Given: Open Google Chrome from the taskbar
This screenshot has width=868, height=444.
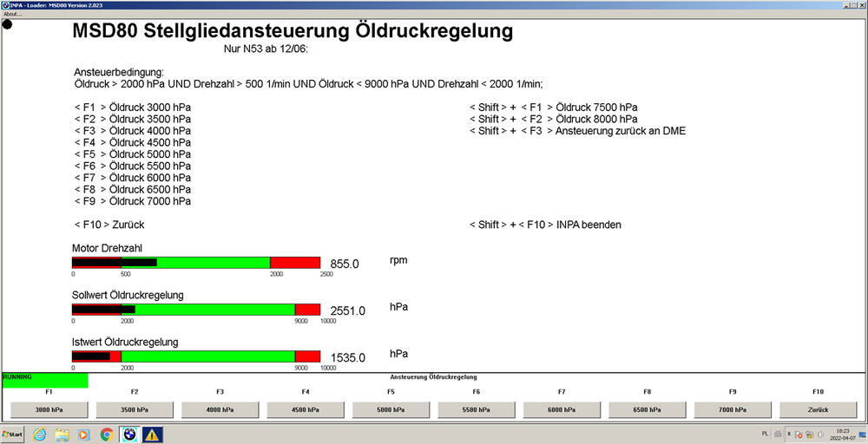Looking at the screenshot, I should coord(106,434).
